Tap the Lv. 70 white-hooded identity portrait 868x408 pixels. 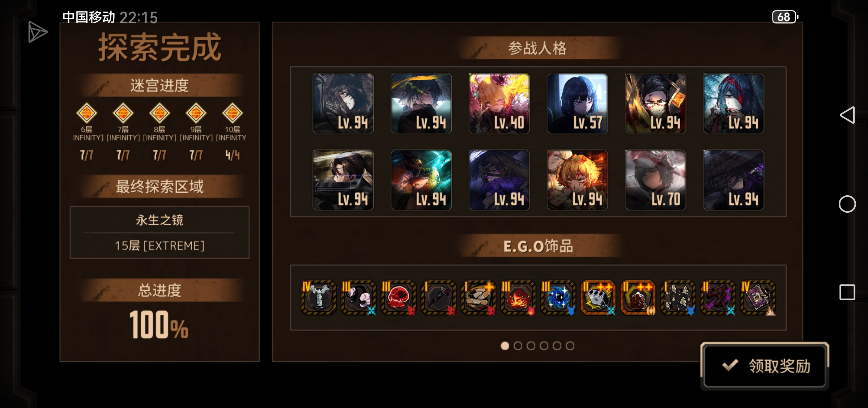pos(655,180)
